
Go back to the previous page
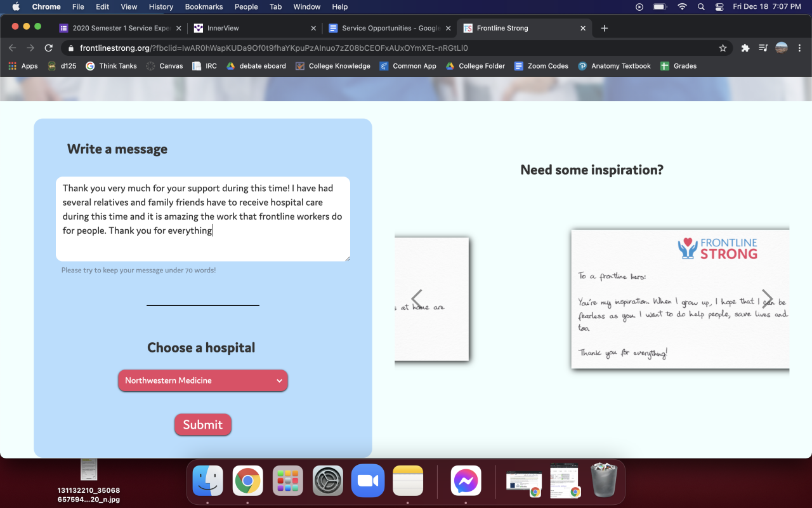pyautogui.click(x=13, y=48)
